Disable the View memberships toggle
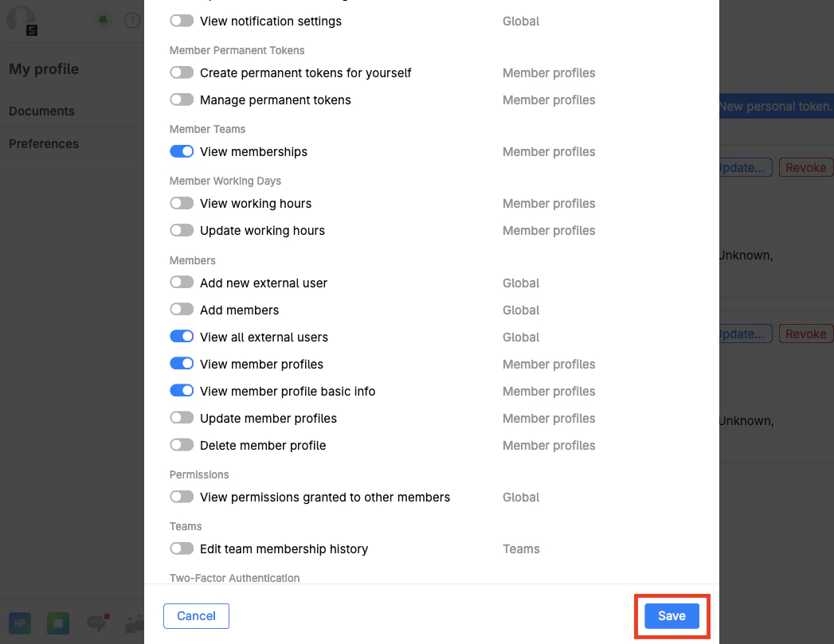This screenshot has width=834, height=644. pyautogui.click(x=182, y=151)
